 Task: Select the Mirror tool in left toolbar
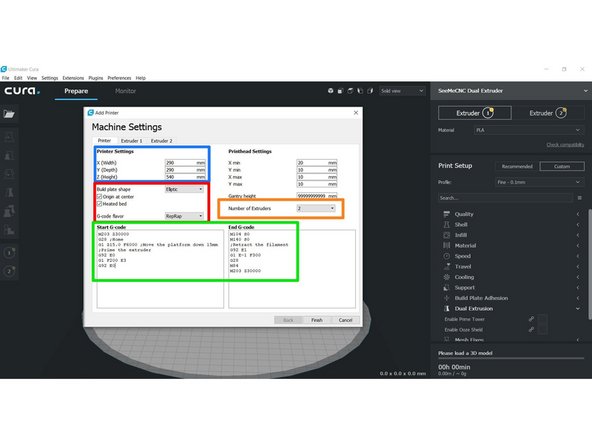coord(9,193)
